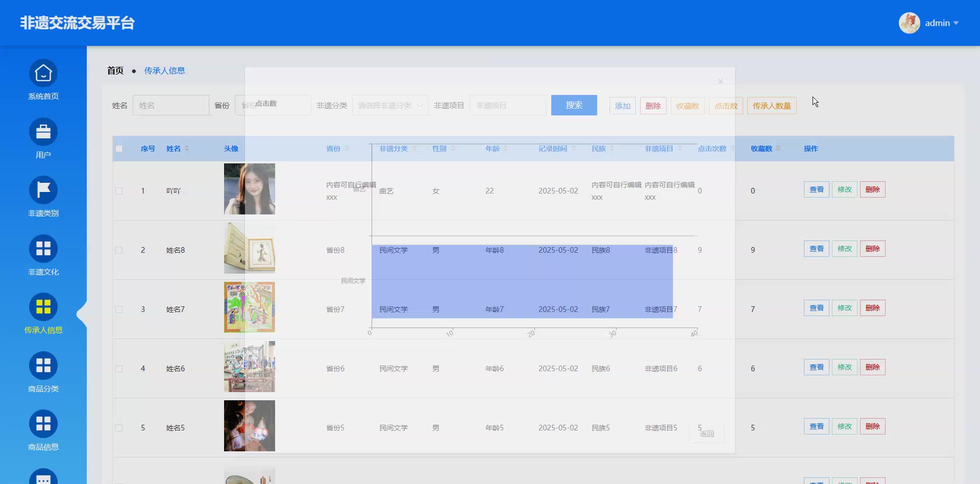The height and width of the screenshot is (484, 980).
Task: Click the 传承人数量 statistics button
Action: (x=771, y=106)
